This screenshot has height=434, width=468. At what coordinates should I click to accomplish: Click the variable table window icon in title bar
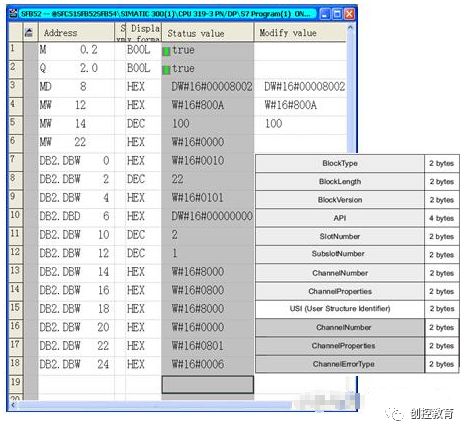pos(14,13)
